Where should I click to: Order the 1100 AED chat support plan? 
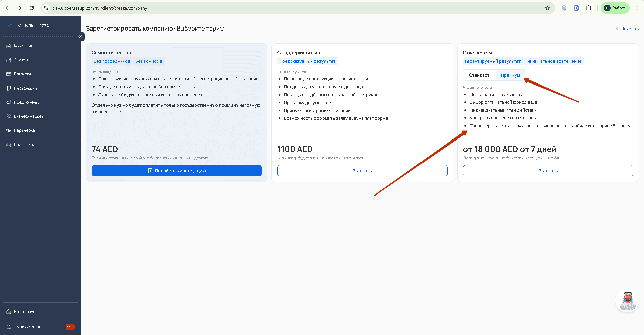(x=362, y=171)
